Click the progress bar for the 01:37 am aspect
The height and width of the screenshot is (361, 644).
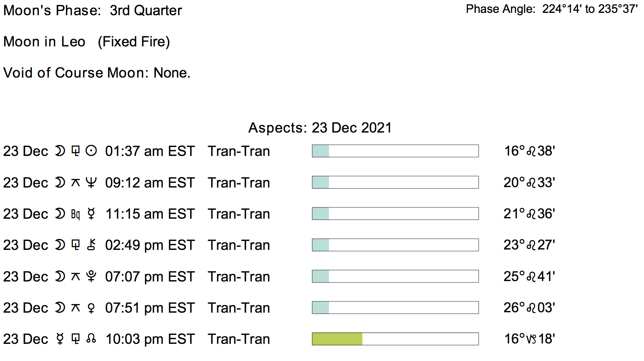click(x=395, y=151)
